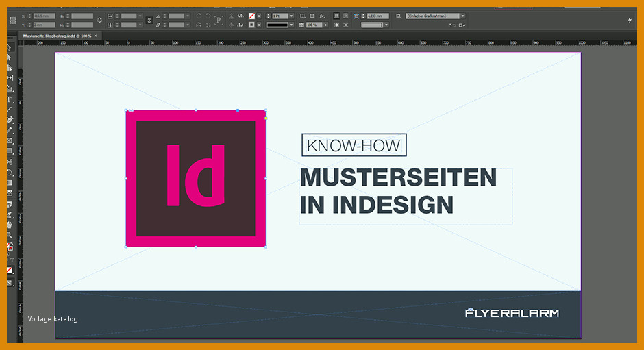This screenshot has height=350, width=644.
Task: Click the fill None swatch in control bar
Action: click(251, 16)
